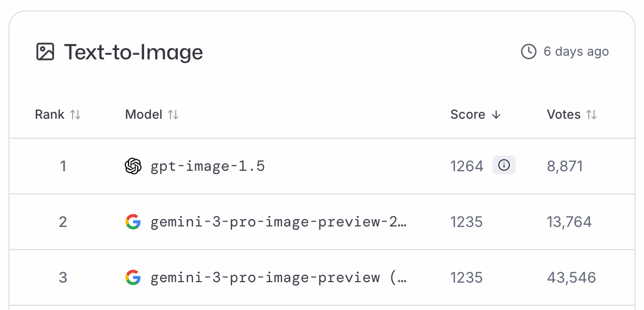Sort by Model column header

[x=144, y=115]
